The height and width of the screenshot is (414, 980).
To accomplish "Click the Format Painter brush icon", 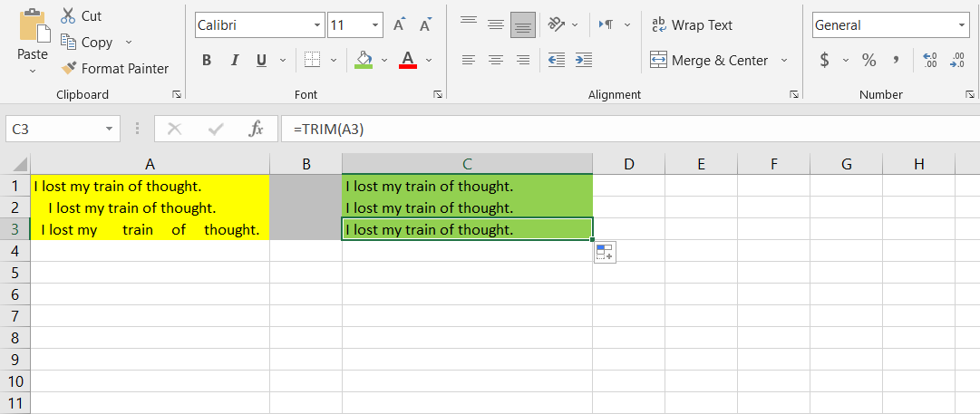I will tap(69, 68).
